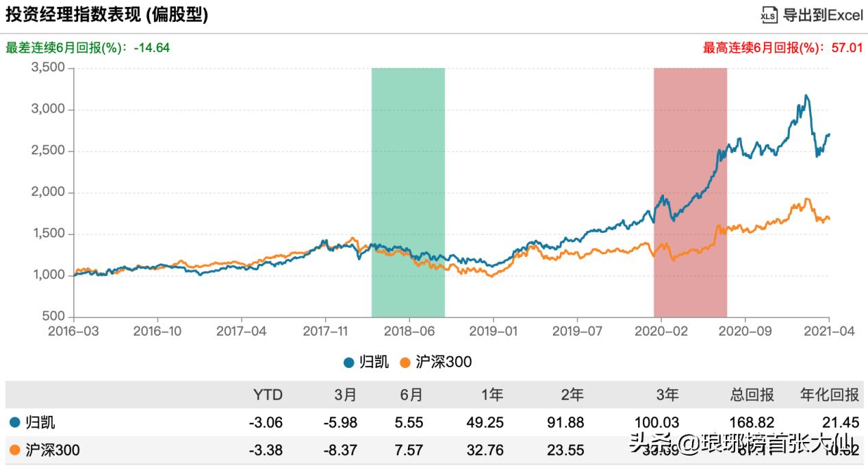Select the YTD column header
This screenshot has height=468, width=868.
(268, 395)
